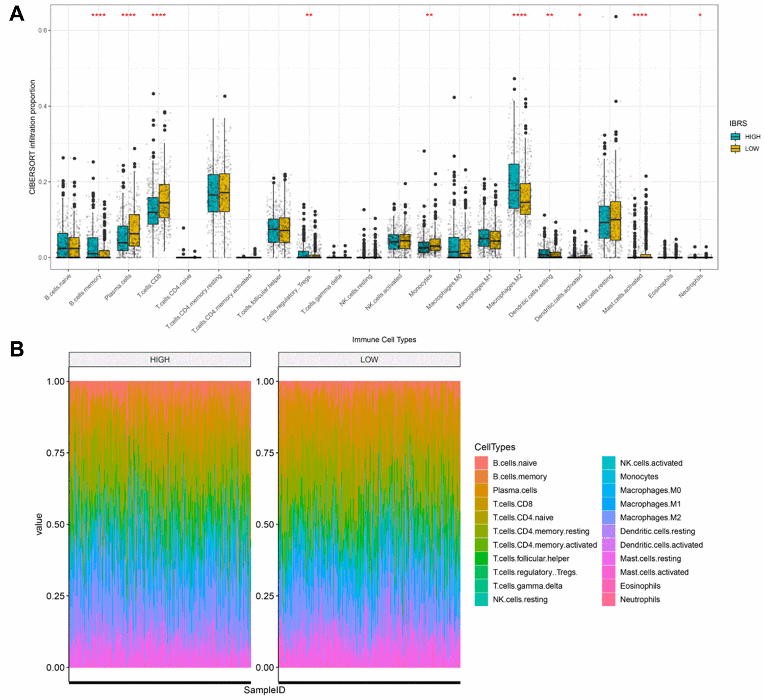This screenshot has height=700, width=765.
Task: Click the ** marker above Monocytes boxes
Action: [x=429, y=15]
